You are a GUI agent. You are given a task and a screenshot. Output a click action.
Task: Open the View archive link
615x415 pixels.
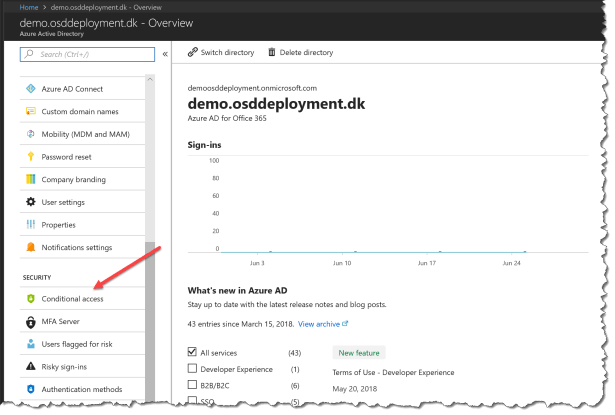(319, 324)
